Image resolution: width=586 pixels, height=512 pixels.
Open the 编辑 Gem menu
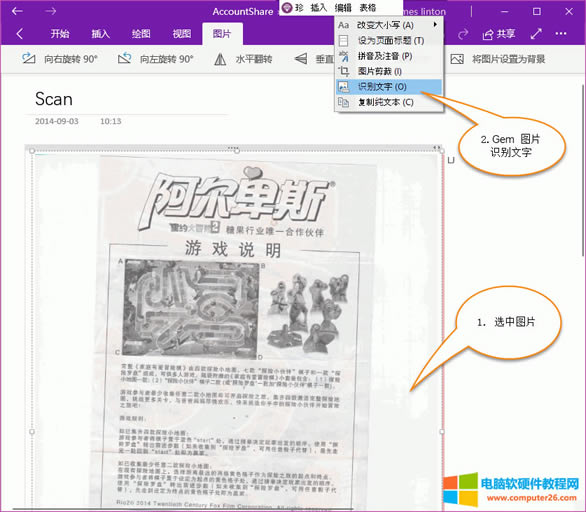(343, 7)
